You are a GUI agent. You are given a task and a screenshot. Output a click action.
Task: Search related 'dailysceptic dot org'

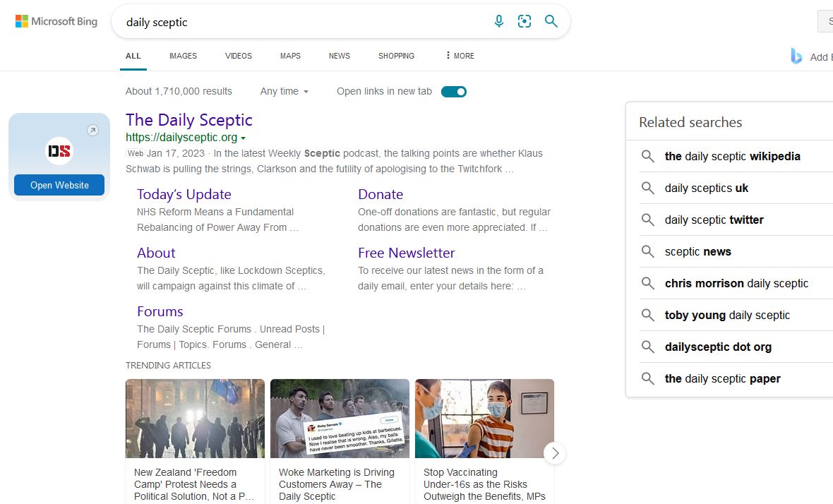pos(718,347)
